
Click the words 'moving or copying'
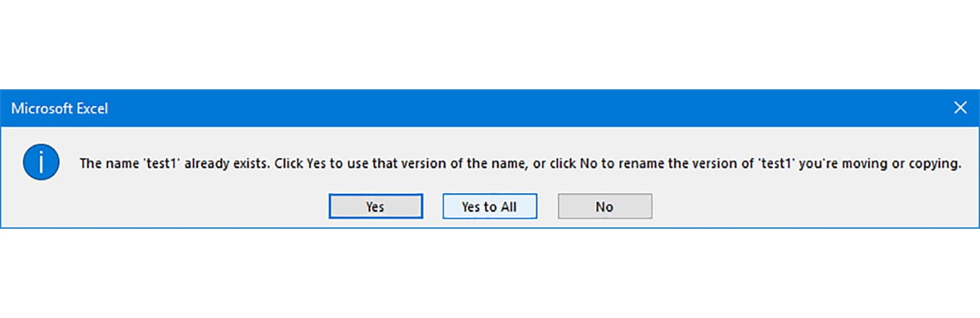pos(900,163)
